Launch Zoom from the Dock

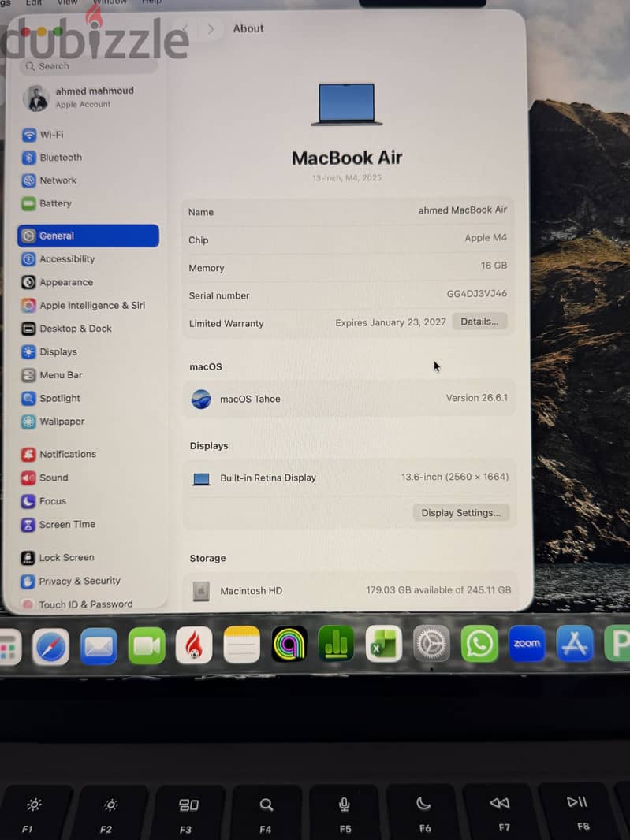tap(527, 643)
